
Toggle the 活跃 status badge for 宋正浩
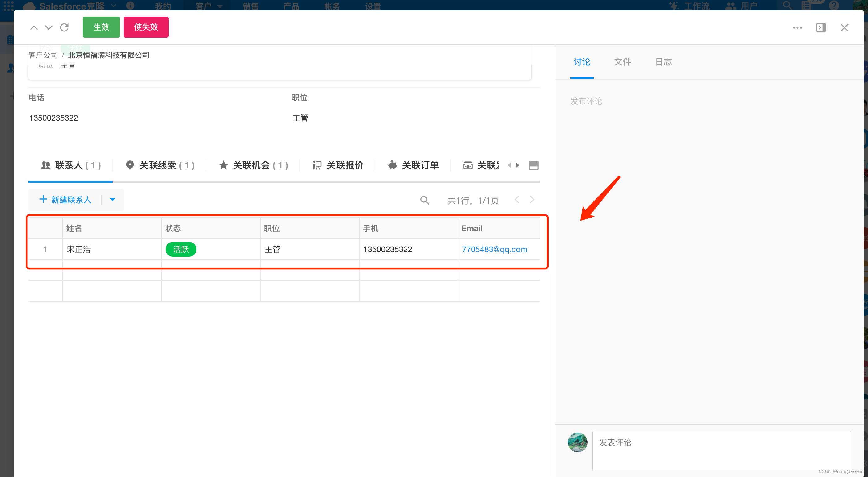(182, 250)
